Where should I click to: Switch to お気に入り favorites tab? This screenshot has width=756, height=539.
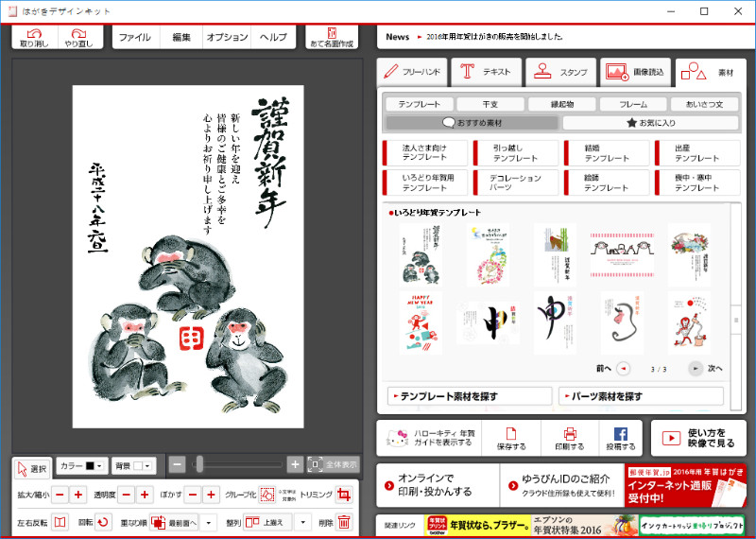(651, 123)
